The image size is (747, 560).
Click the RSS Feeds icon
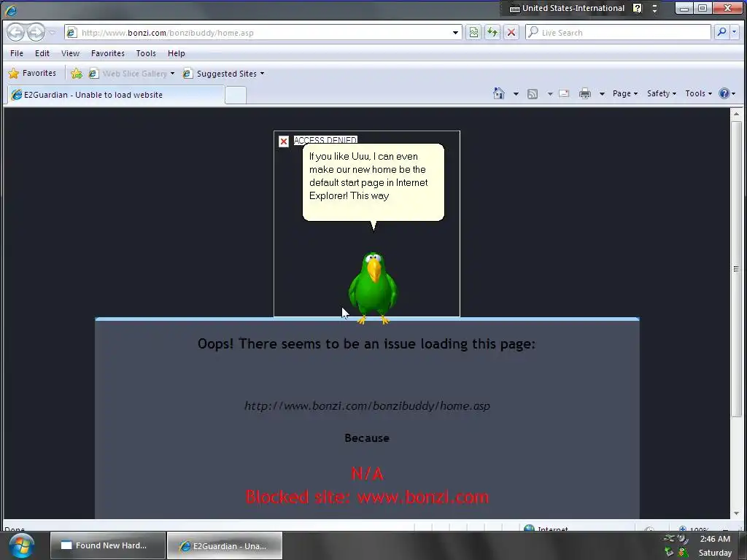(x=533, y=94)
